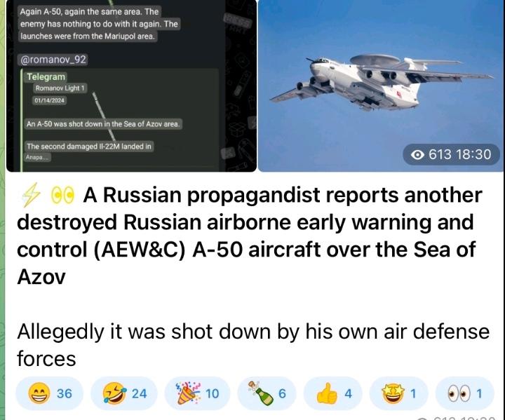The height and width of the screenshot is (420, 505).
Task: Click the Telegram link preview title
Action: click(x=46, y=76)
